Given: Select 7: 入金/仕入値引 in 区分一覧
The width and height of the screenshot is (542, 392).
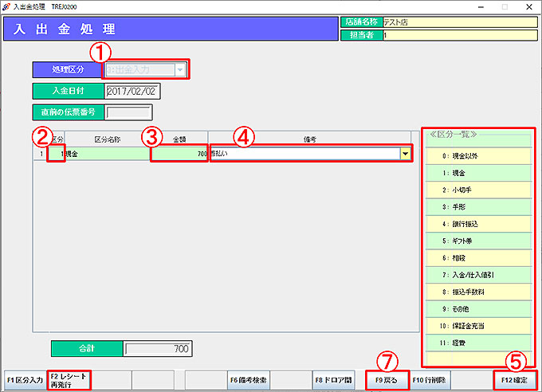Looking at the screenshot, I should [478, 275].
